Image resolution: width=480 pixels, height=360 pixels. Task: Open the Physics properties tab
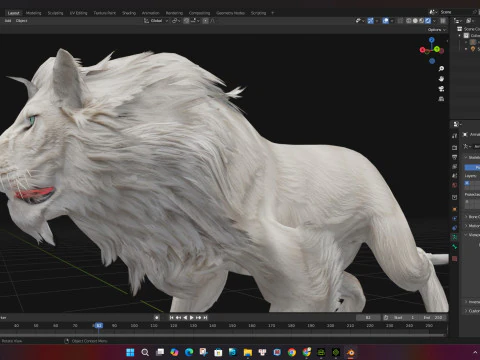pos(455,219)
